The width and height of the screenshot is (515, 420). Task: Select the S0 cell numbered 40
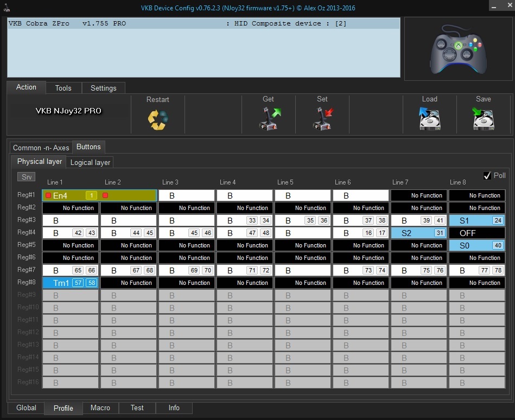click(477, 245)
